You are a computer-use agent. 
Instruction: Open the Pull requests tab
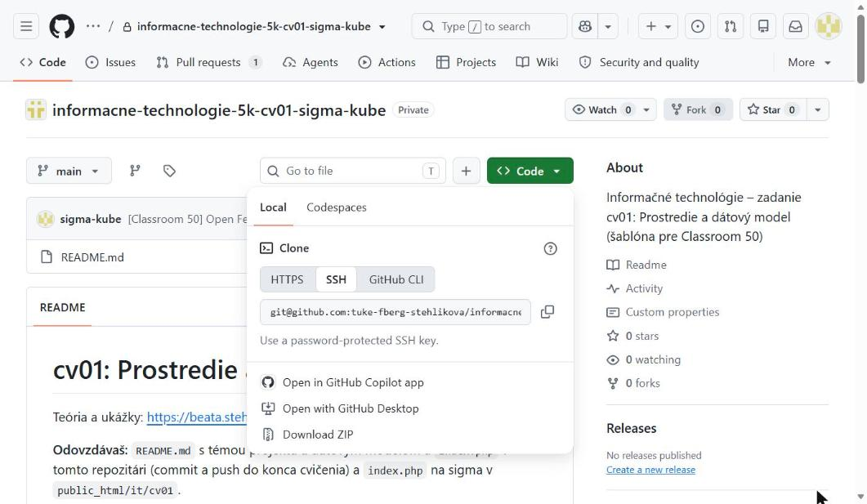(208, 62)
